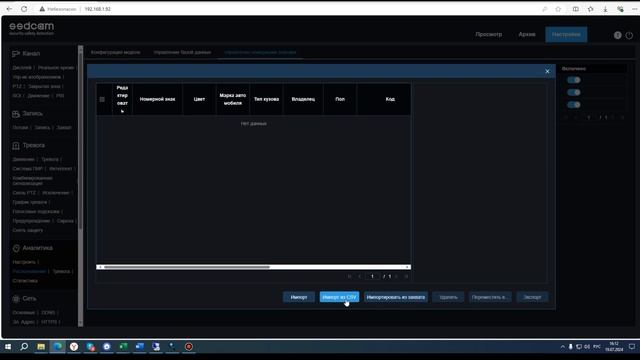Viewport: 640px width, 360px height.
Task: Open the Windows notification center
Action: coord(631,347)
